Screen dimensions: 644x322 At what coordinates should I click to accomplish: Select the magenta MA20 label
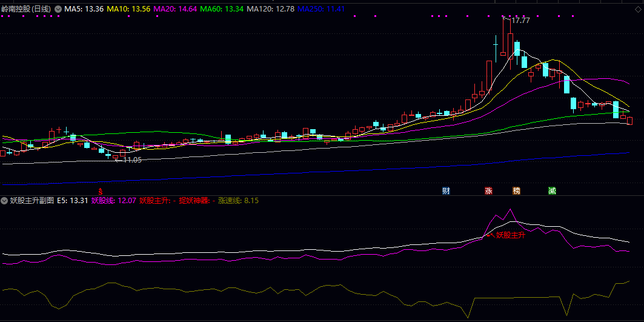click(175, 9)
